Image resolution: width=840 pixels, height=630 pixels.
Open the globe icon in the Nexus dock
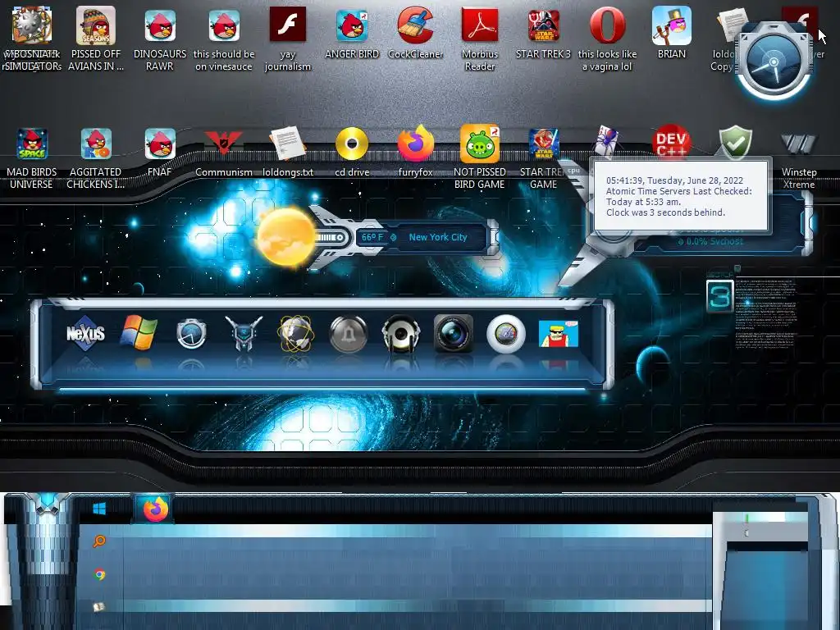tap(295, 333)
